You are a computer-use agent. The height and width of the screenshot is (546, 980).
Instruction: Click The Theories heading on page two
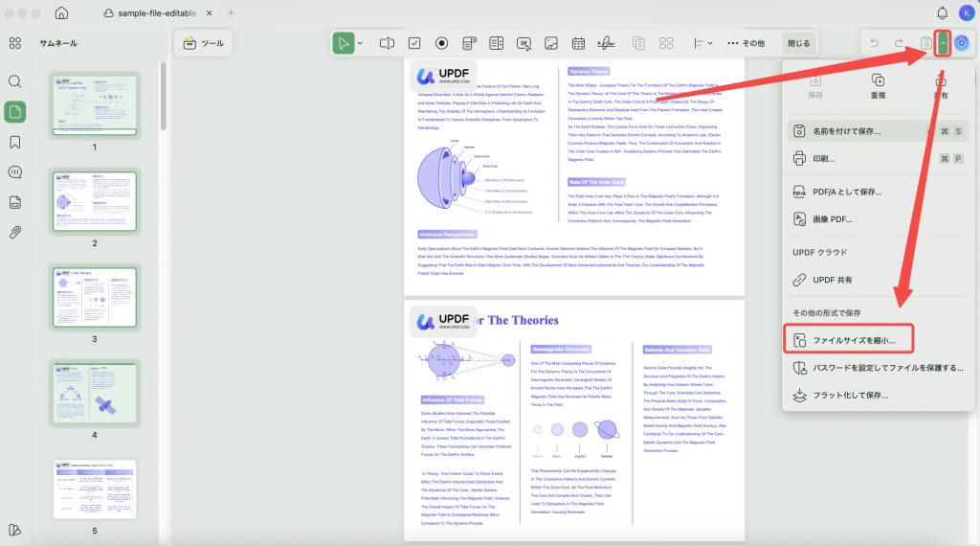point(523,320)
